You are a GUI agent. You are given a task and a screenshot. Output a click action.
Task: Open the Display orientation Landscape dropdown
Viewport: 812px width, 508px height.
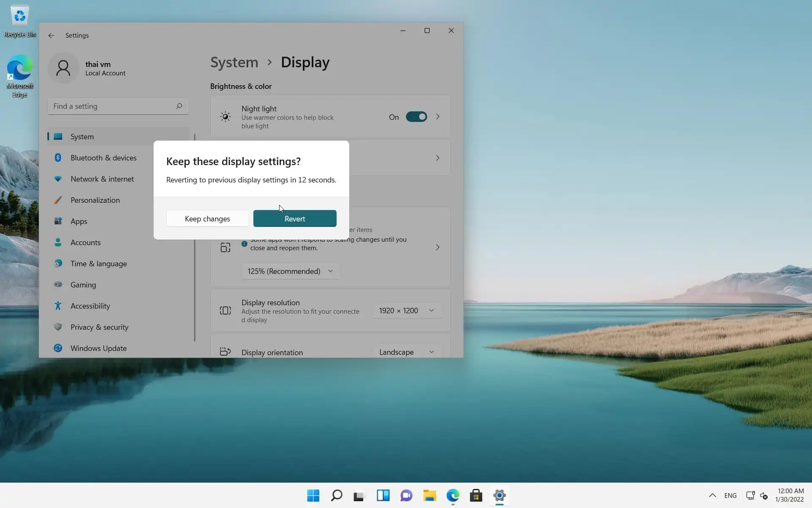pyautogui.click(x=406, y=352)
